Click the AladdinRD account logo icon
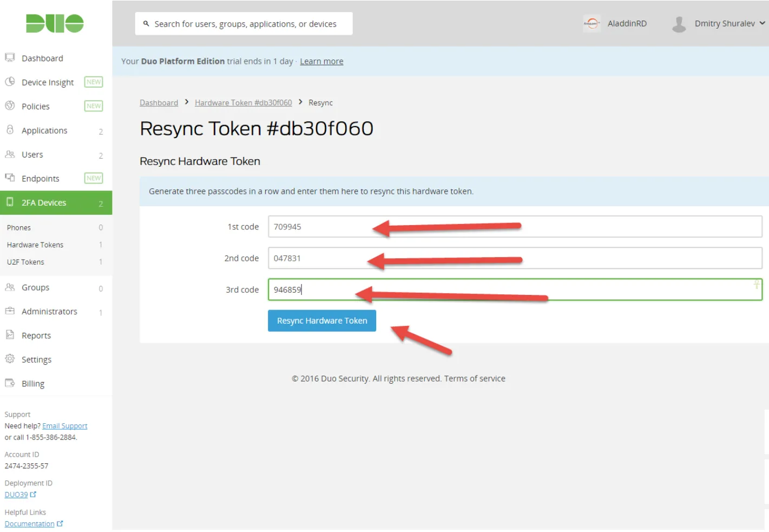This screenshot has width=769, height=532. (x=592, y=23)
